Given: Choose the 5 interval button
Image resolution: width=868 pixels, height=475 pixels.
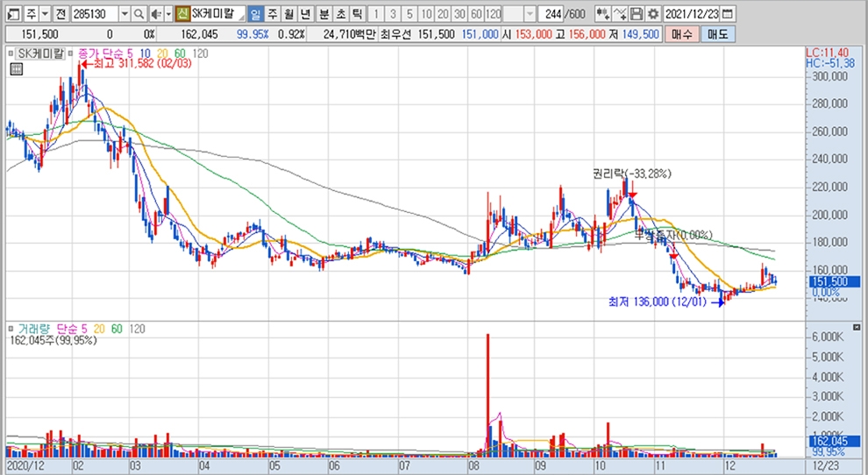Looking at the screenshot, I should click(409, 14).
